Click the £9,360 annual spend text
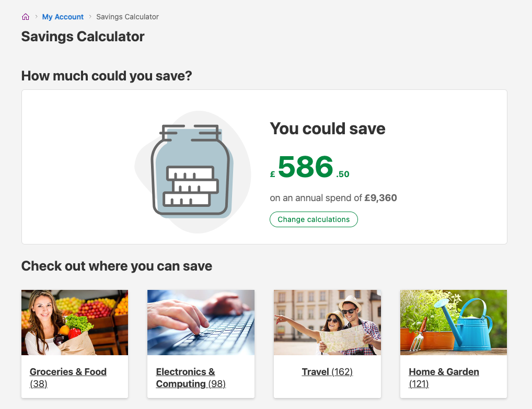Screen dimensions: 532x409 (x=380, y=198)
